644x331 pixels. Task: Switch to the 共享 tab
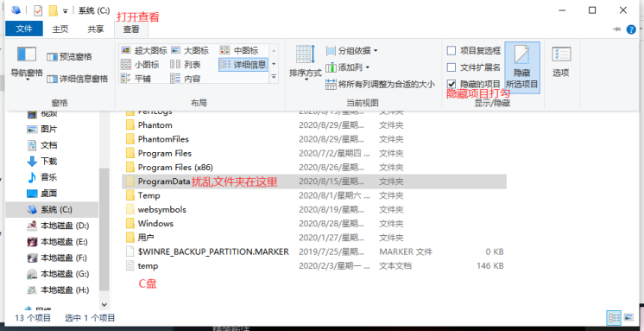click(95, 29)
